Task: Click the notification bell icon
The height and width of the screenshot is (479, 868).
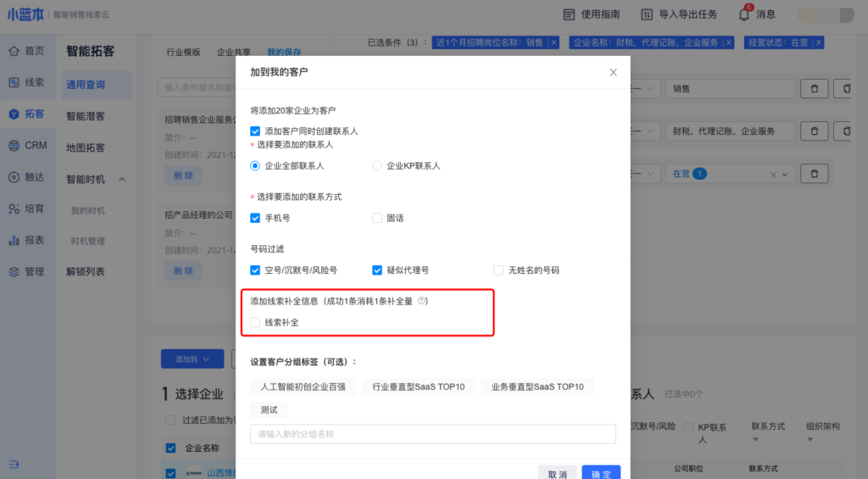Action: pyautogui.click(x=744, y=14)
